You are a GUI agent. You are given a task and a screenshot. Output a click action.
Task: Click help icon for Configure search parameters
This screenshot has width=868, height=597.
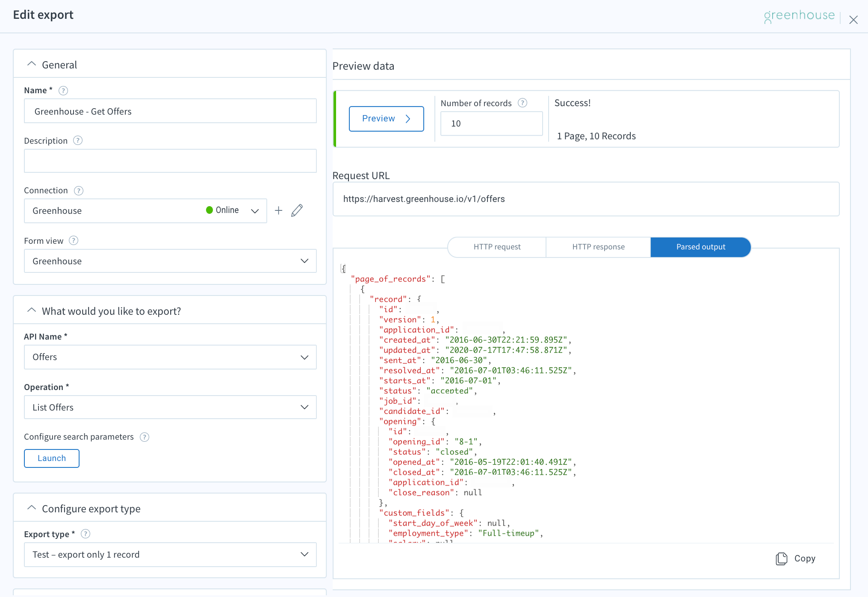coord(145,437)
